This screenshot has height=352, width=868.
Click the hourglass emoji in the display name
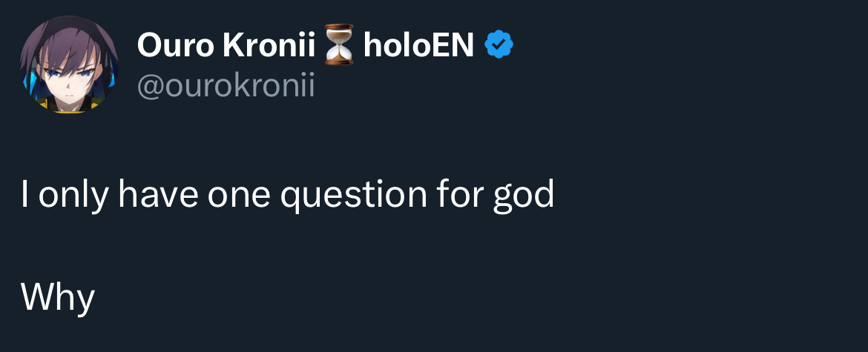click(341, 47)
